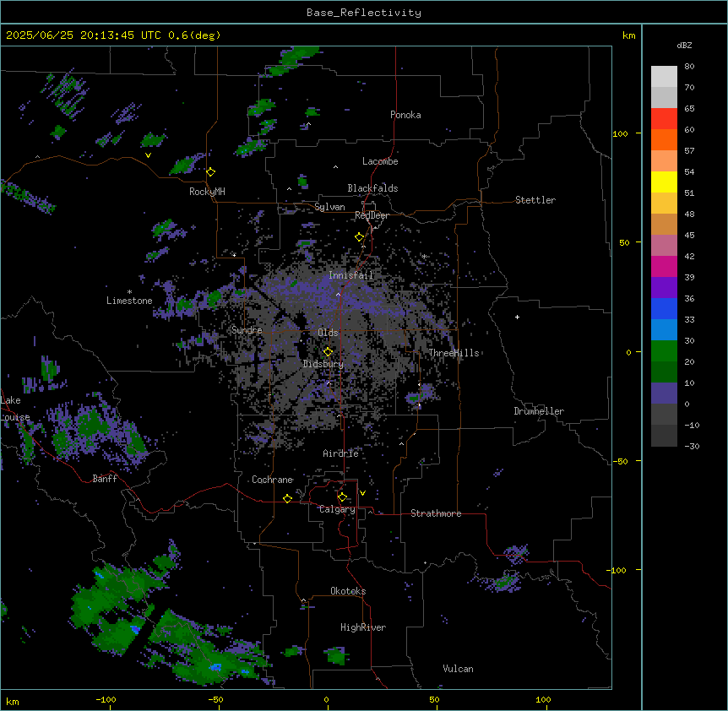Click the dBZ legend heading
This screenshot has width=728, height=711.
coord(684,46)
